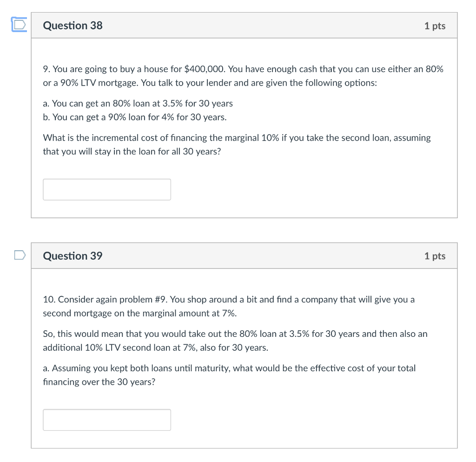Click the Question 39 header bar

pos(244,255)
